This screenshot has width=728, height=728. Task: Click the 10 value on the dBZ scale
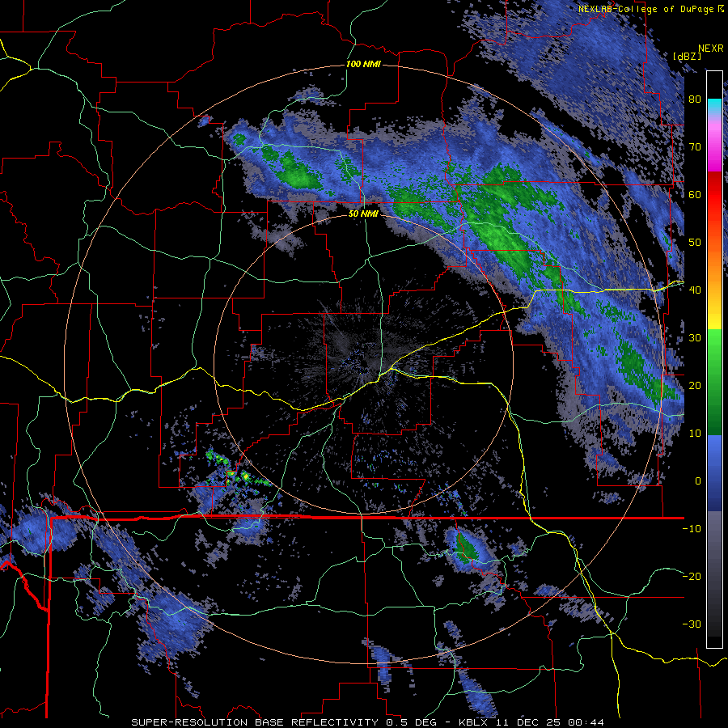click(695, 434)
